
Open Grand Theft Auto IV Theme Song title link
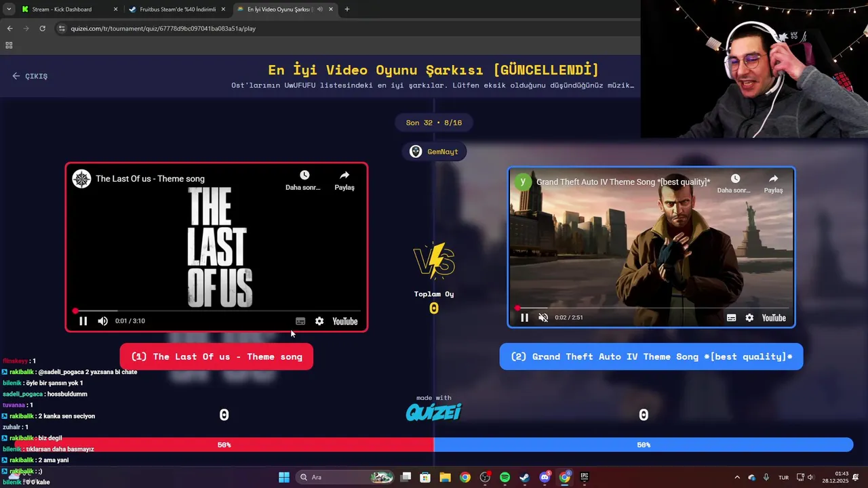pyautogui.click(x=623, y=182)
